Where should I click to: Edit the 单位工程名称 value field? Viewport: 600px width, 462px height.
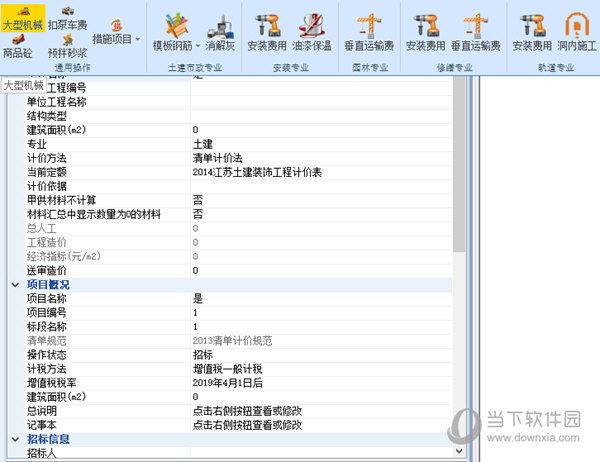(x=321, y=102)
